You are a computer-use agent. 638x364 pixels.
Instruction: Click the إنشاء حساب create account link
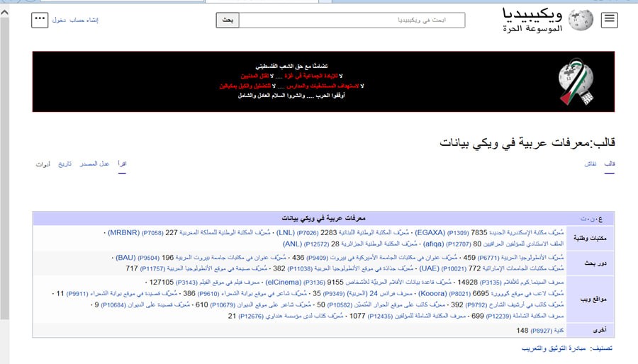[x=84, y=21]
